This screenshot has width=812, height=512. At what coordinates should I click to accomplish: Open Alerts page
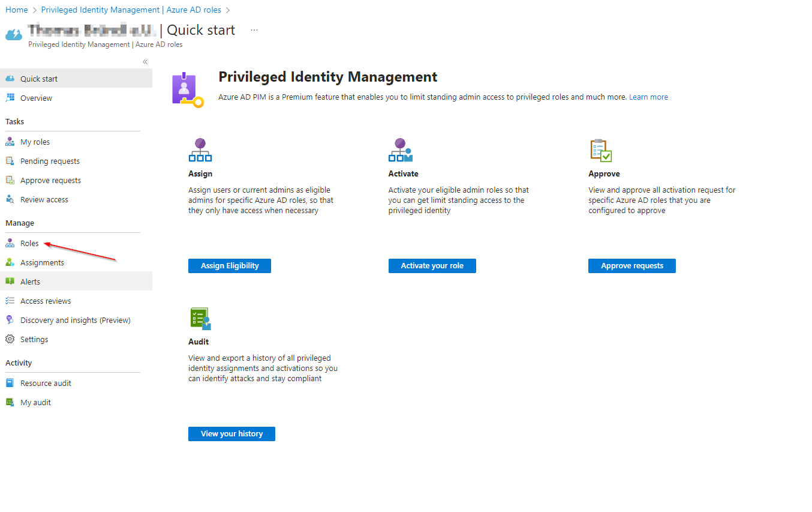[x=76, y=282]
